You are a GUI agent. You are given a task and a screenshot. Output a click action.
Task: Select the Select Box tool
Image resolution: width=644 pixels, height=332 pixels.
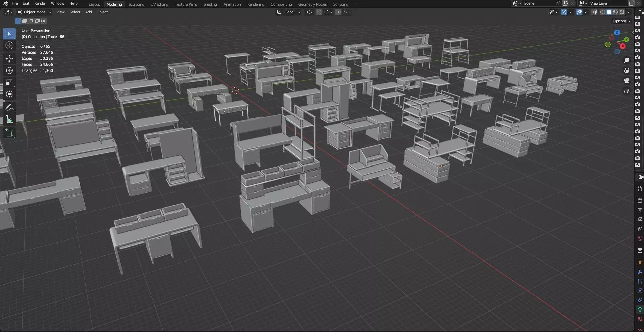click(9, 34)
